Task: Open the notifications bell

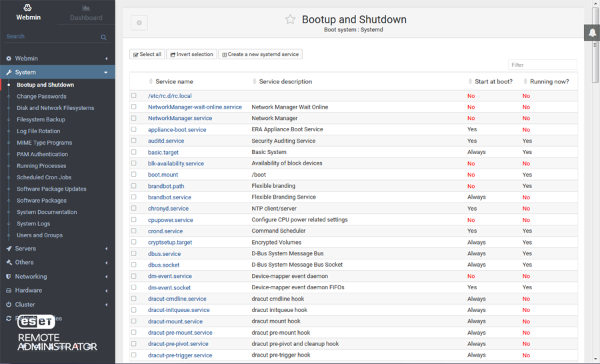Action: click(x=592, y=33)
